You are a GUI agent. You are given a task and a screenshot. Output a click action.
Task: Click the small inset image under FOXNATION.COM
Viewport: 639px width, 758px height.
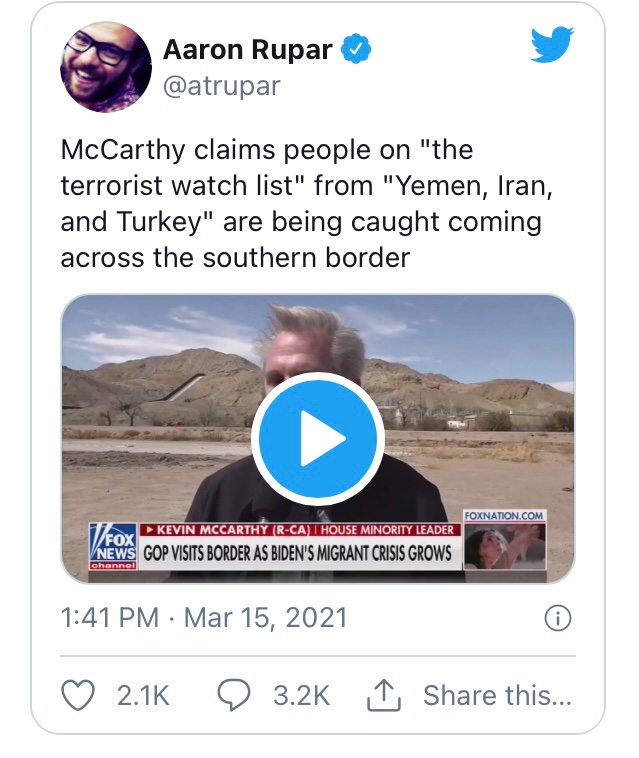click(505, 545)
